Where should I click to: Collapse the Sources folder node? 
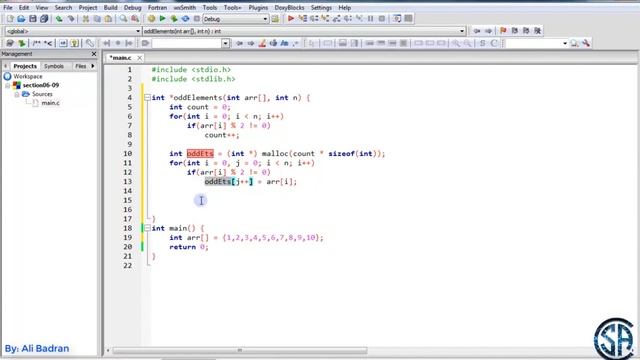17,94
